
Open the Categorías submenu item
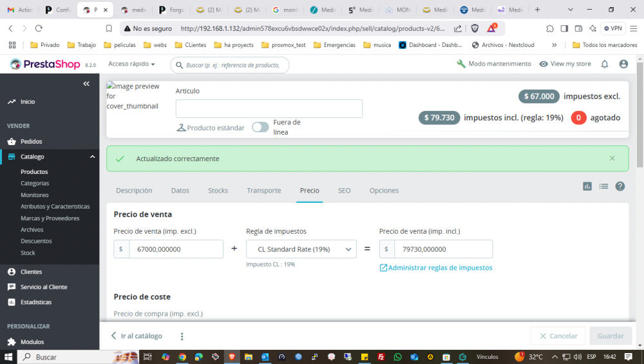pyautogui.click(x=35, y=183)
